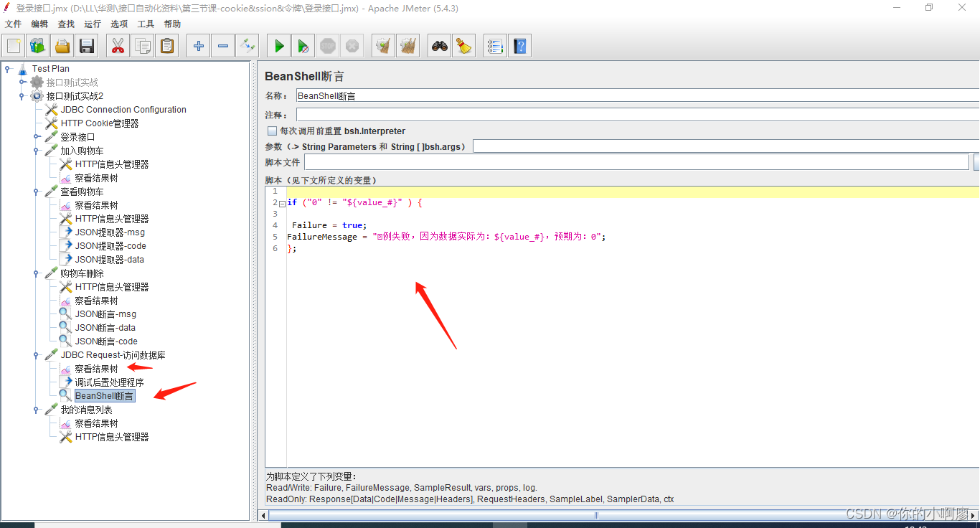980x528 pixels.
Task: Open the 查找 menu
Action: point(66,24)
